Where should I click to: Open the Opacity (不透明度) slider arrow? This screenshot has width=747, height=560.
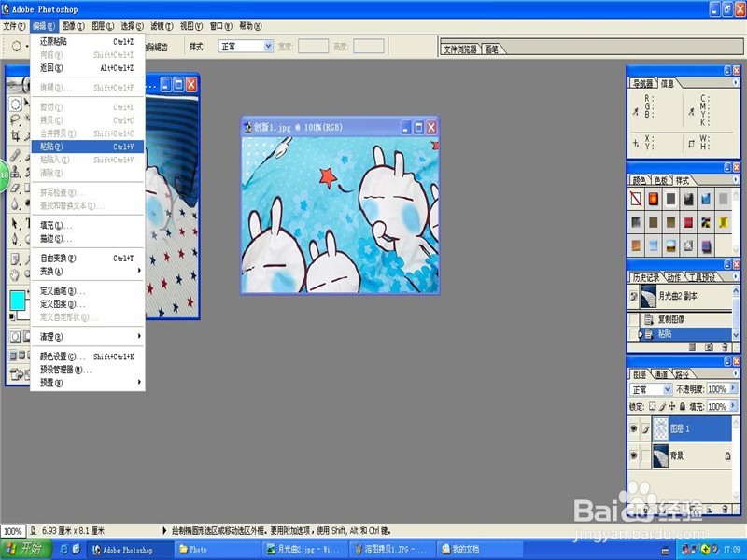(x=733, y=389)
